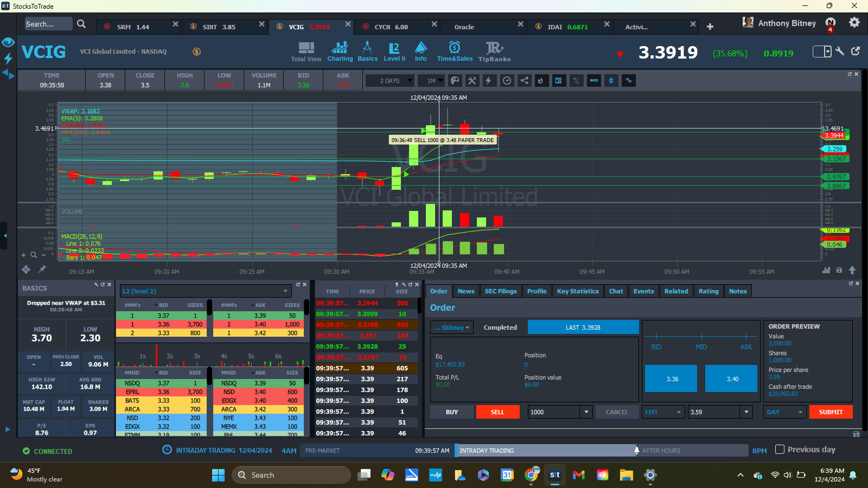868x488 pixels.
Task: Click the SUBMIT order button
Action: pyautogui.click(x=831, y=412)
